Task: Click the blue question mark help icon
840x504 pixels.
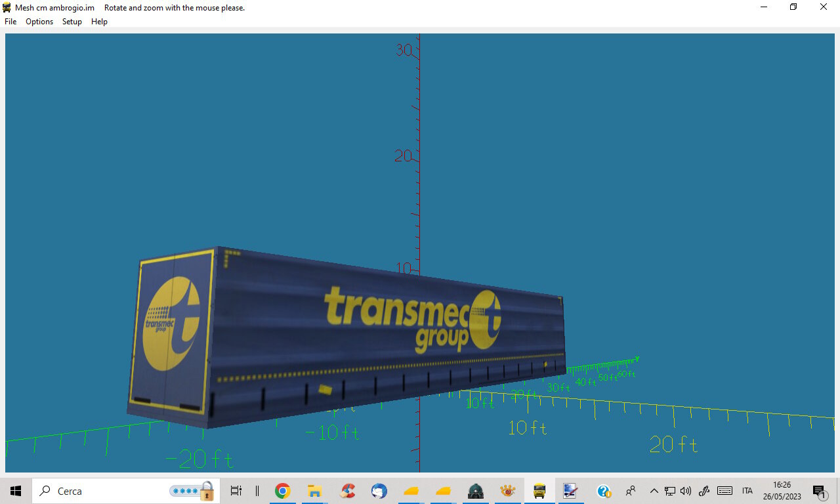Action: click(x=604, y=491)
